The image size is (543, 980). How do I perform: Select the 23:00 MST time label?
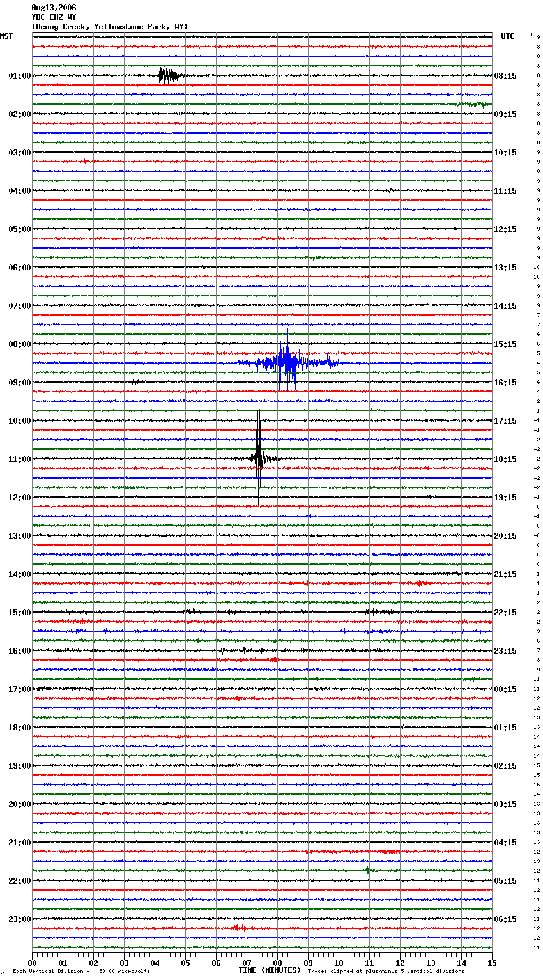point(20,919)
